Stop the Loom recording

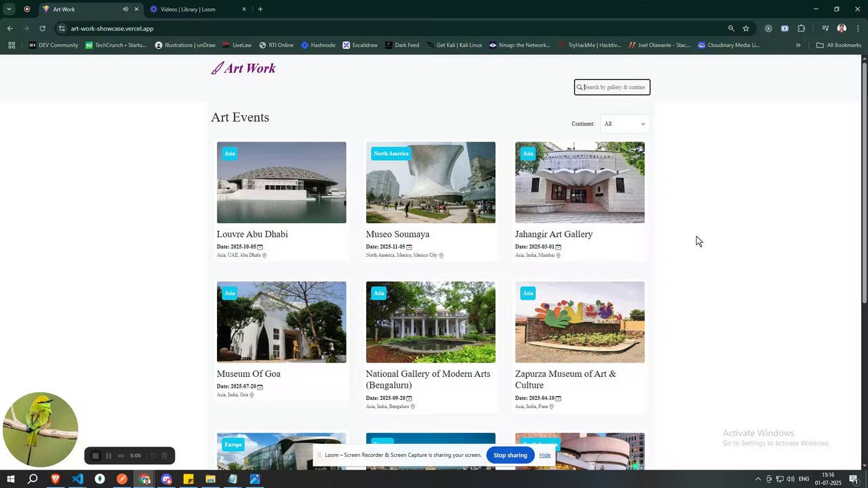coord(96,456)
